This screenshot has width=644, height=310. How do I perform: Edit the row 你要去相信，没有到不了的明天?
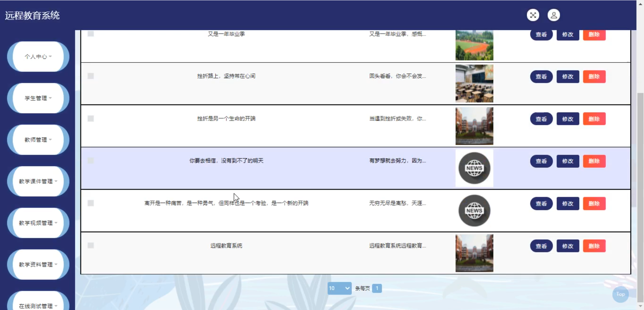tap(568, 161)
